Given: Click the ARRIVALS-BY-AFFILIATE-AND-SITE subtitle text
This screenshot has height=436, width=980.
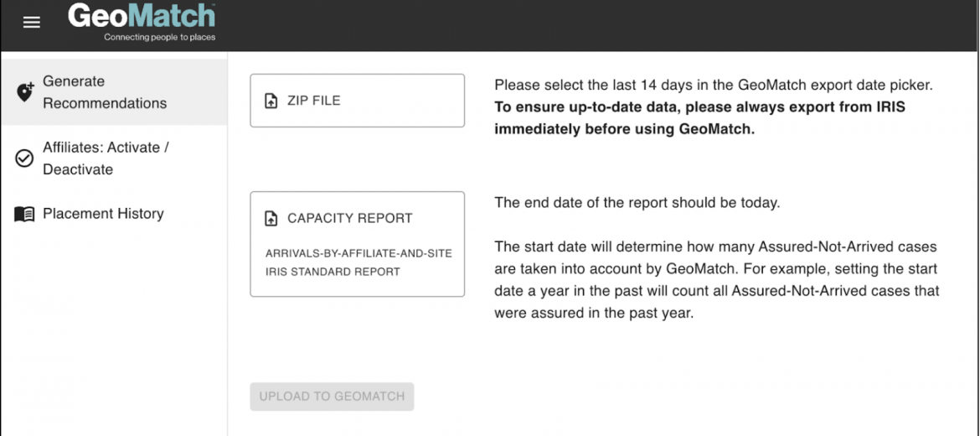Looking at the screenshot, I should point(358,253).
